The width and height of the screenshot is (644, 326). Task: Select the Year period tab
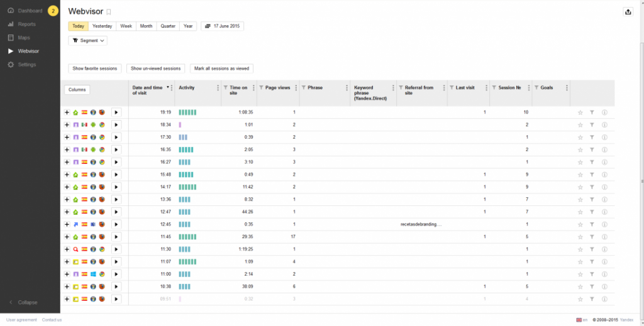click(188, 26)
